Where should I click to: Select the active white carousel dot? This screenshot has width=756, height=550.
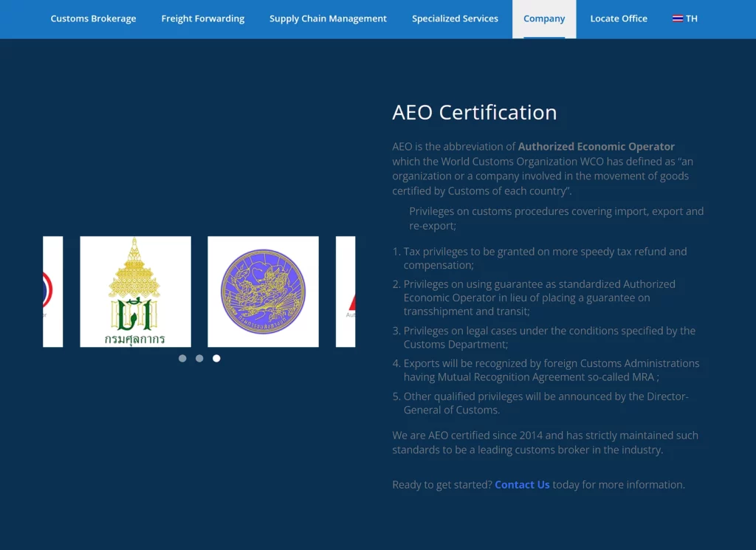[x=216, y=359]
